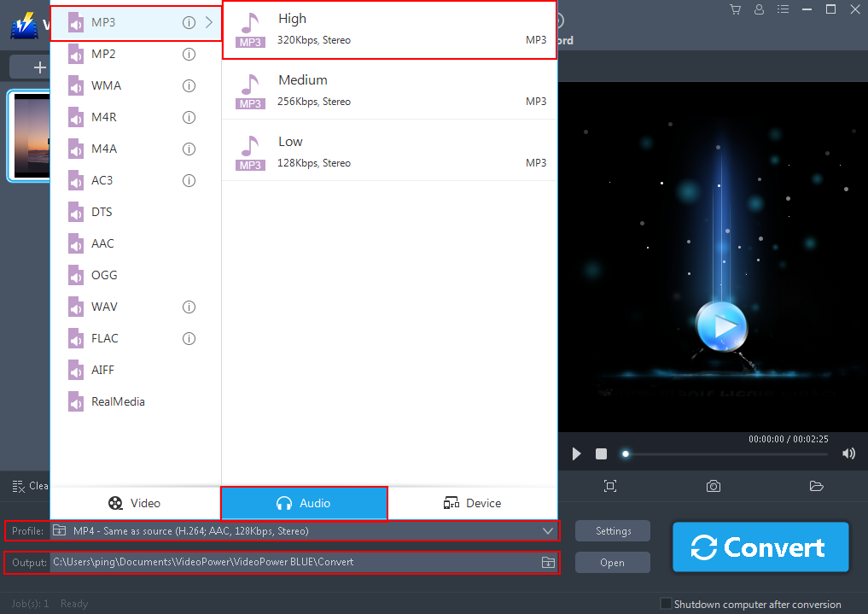The width and height of the screenshot is (868, 614).
Task: Take a snapshot with the camera icon
Action: [x=713, y=485]
